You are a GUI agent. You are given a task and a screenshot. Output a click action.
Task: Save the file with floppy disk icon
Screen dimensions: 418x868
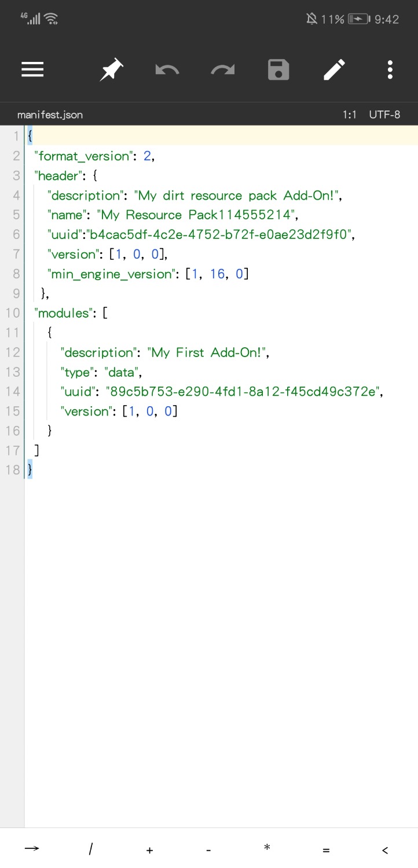pyautogui.click(x=278, y=70)
